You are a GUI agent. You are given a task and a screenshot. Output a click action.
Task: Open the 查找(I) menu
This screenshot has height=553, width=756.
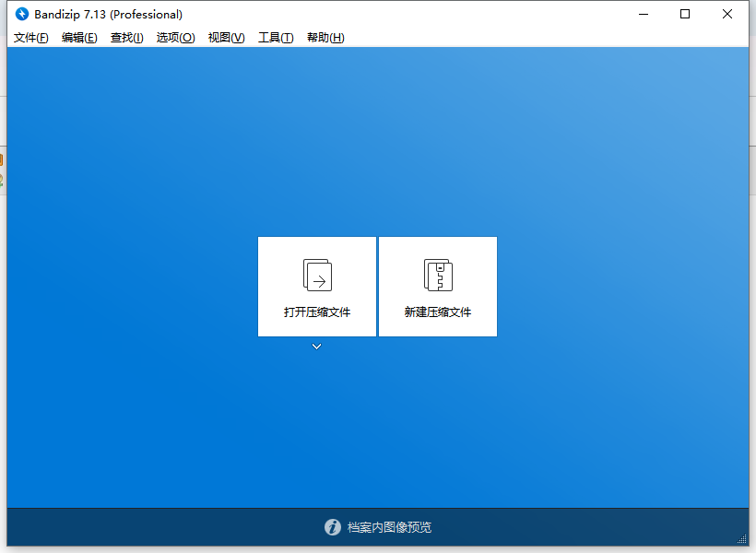coord(127,38)
